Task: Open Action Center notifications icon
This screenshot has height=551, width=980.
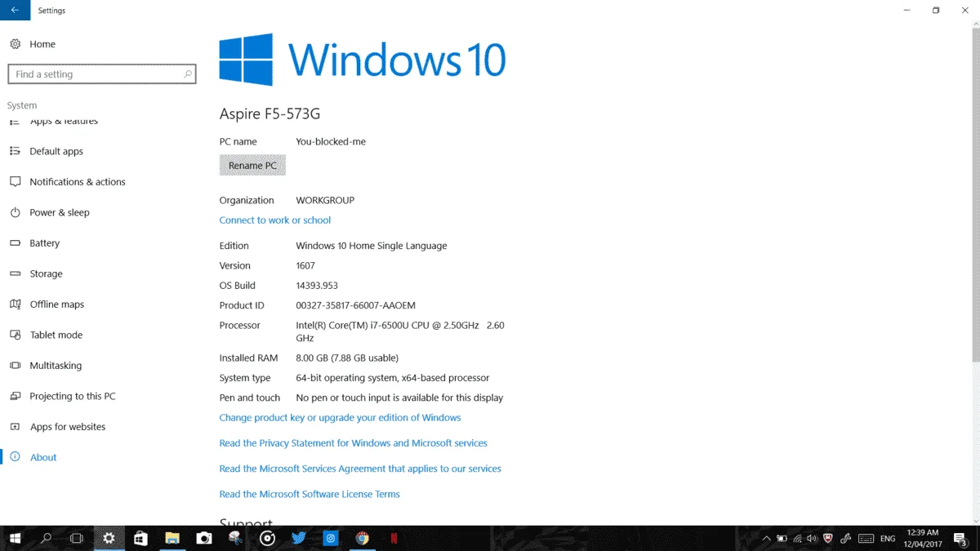Action: pyautogui.click(x=961, y=539)
